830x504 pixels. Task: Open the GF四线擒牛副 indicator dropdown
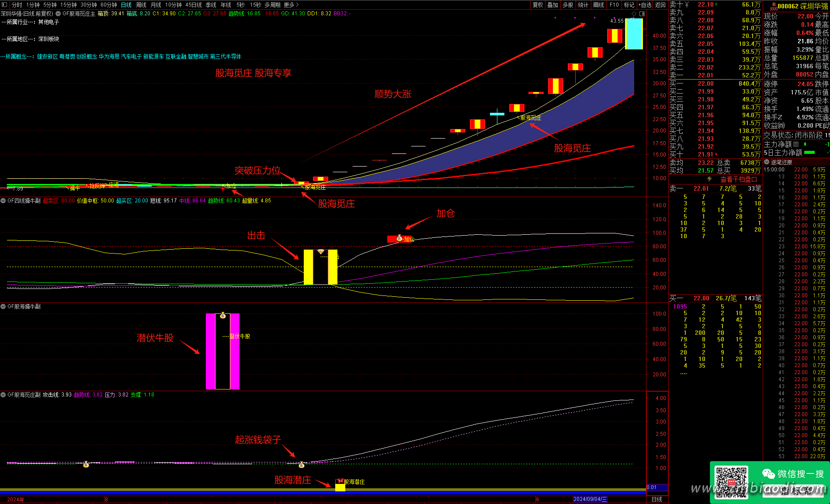click(x=3, y=201)
